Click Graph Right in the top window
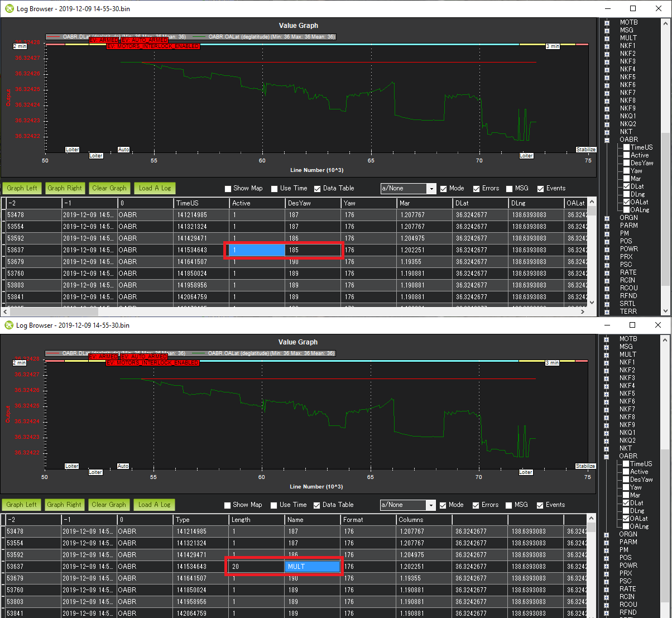Viewport: 672px width, 618px height. click(65, 188)
